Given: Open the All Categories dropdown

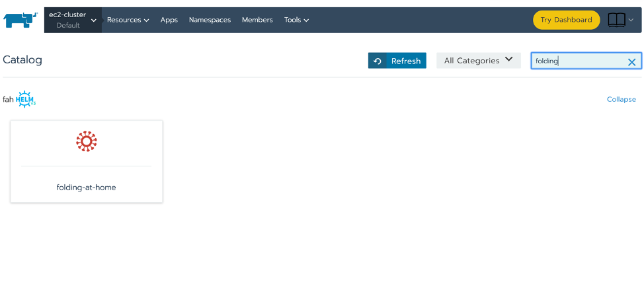Looking at the screenshot, I should click(x=478, y=60).
